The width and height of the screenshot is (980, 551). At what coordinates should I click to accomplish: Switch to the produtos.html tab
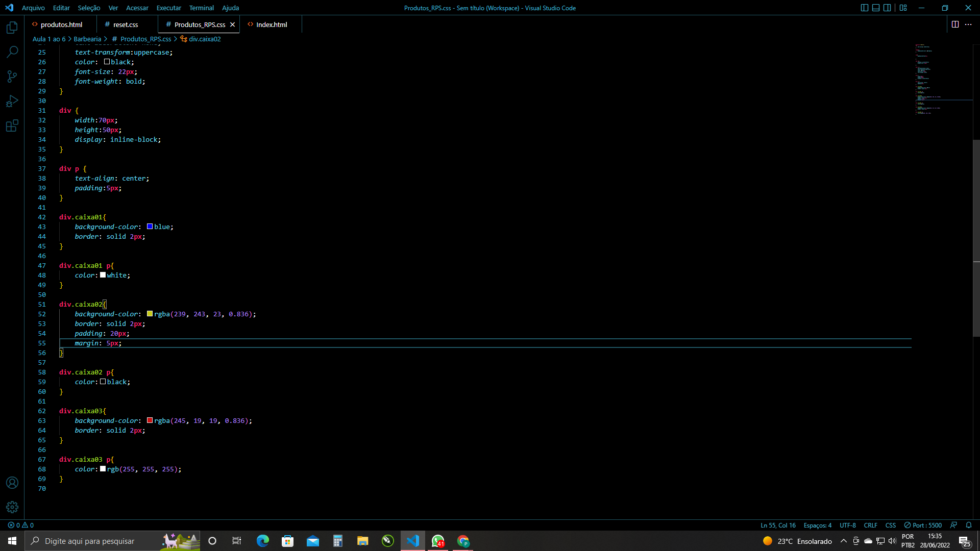pyautogui.click(x=61, y=24)
